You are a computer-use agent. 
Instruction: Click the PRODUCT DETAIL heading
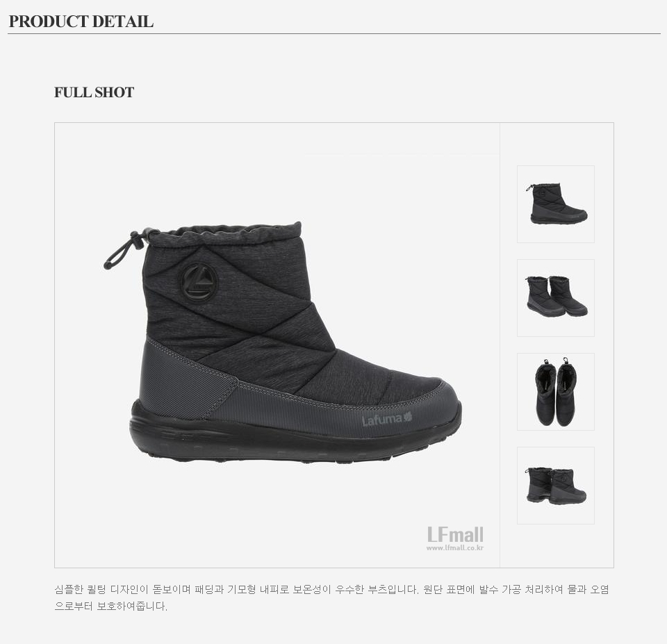tap(81, 22)
